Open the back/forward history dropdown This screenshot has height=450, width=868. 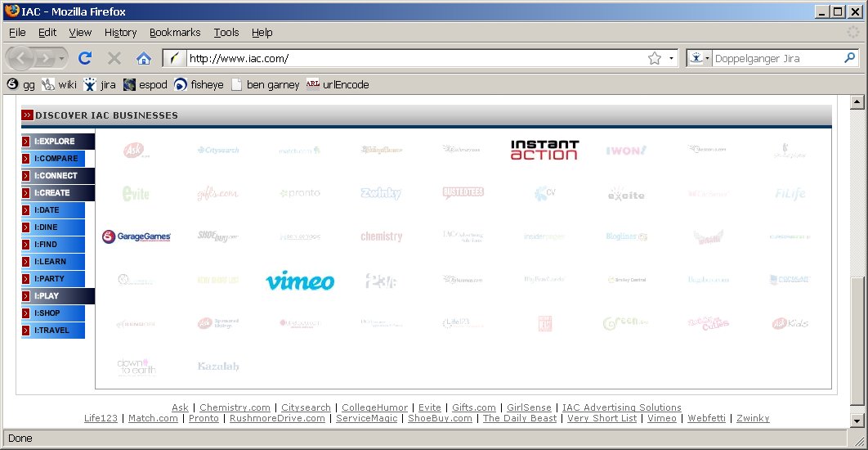click(x=62, y=58)
